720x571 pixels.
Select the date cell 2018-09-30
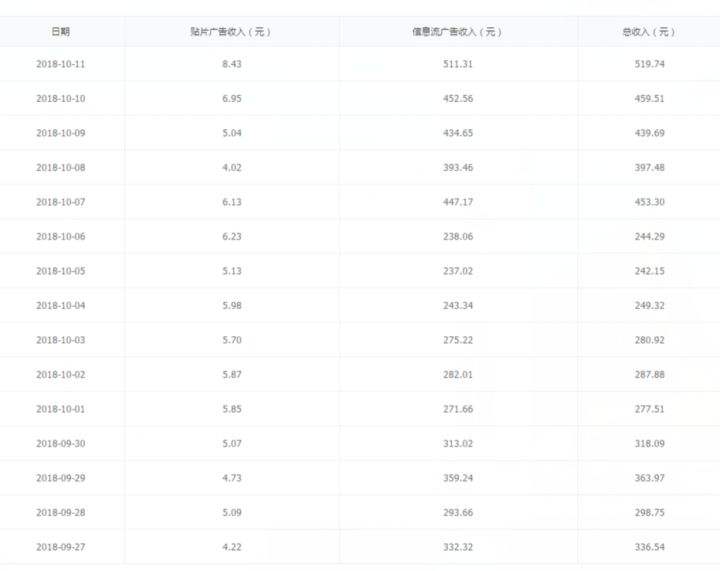tap(61, 443)
